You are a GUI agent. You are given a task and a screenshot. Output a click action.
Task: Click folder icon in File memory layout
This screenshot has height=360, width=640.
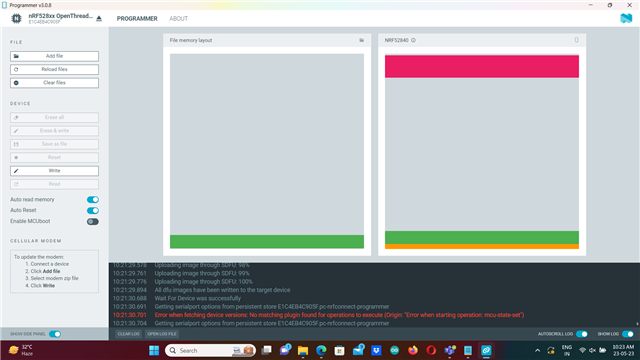click(x=361, y=40)
